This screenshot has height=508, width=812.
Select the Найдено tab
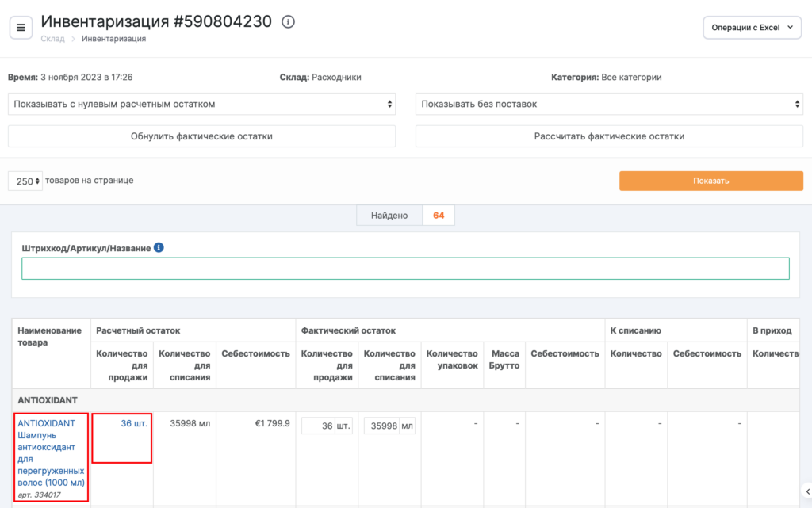click(389, 216)
